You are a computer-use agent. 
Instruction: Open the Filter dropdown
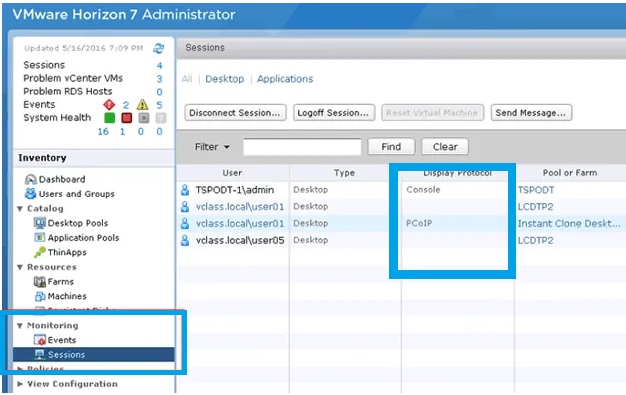(212, 147)
